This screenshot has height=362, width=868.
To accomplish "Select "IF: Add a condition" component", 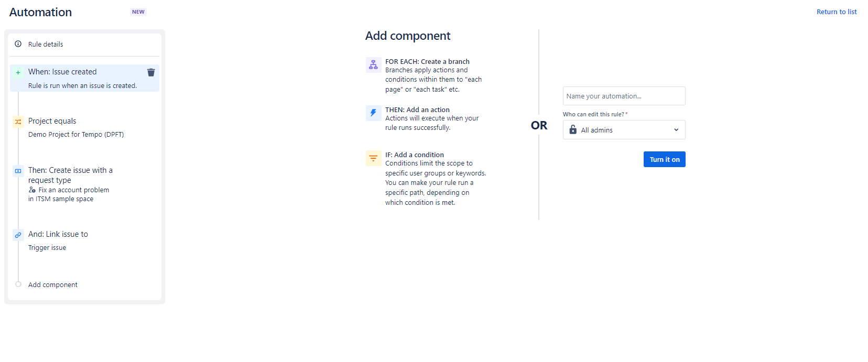I will 415,155.
